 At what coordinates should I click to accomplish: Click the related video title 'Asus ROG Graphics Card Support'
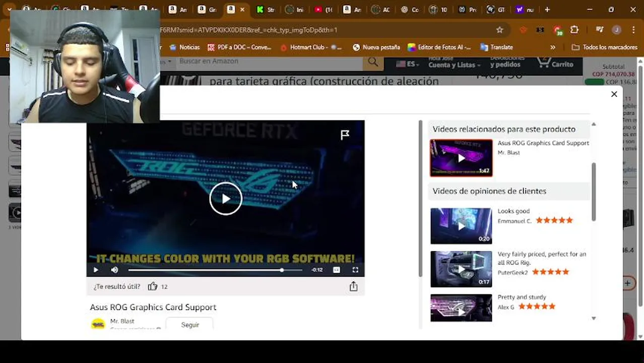point(543,143)
